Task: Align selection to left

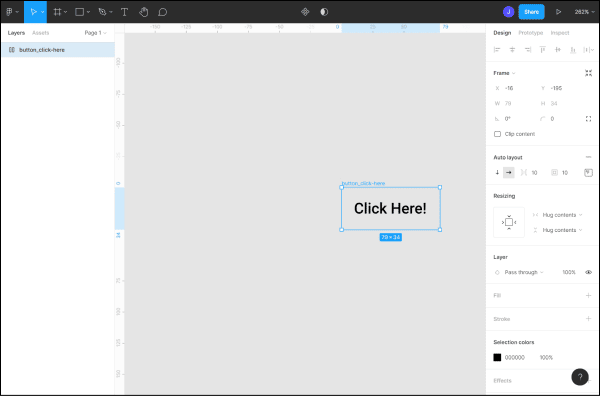Action: 497,49
